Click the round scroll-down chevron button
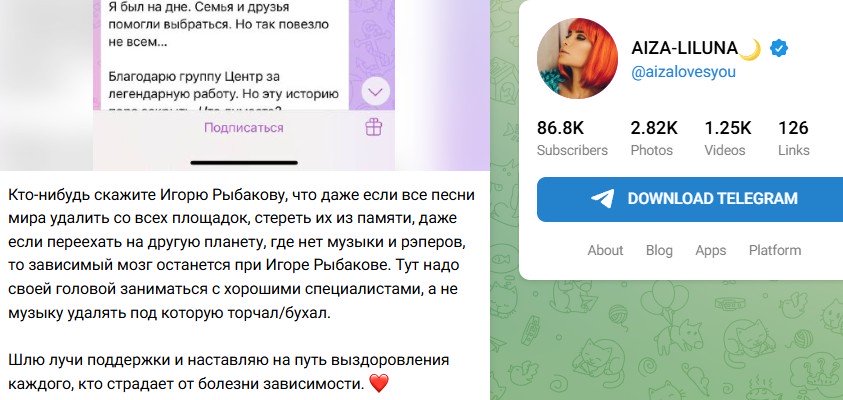 click(375, 92)
